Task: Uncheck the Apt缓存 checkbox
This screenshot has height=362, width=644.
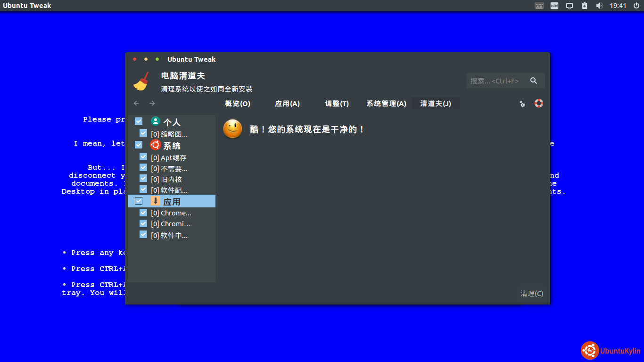Action: click(143, 157)
